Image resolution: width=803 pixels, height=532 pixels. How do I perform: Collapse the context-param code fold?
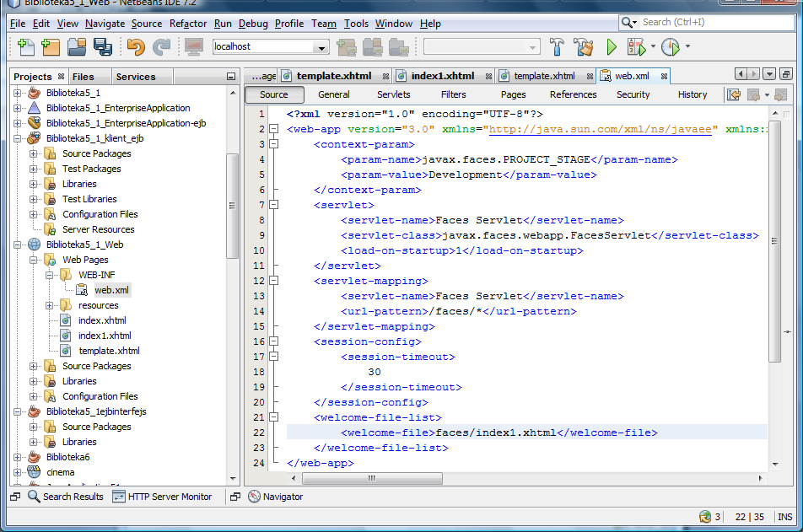(274, 144)
